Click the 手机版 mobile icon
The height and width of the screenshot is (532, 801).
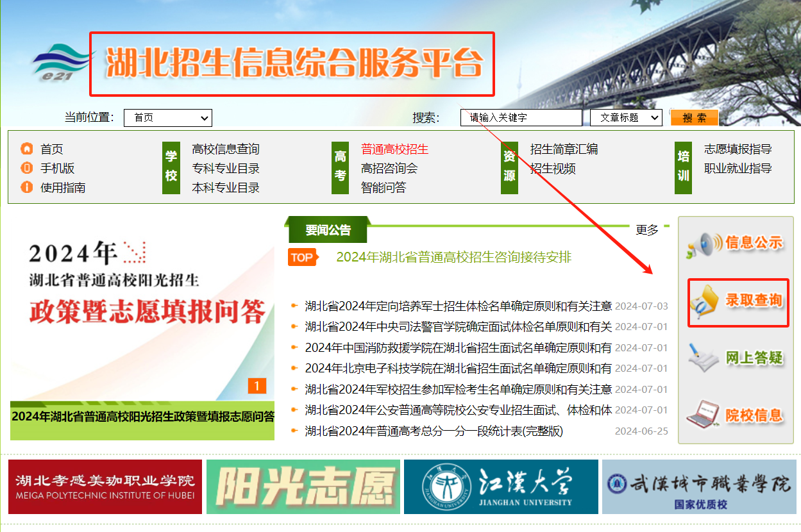tap(26, 168)
